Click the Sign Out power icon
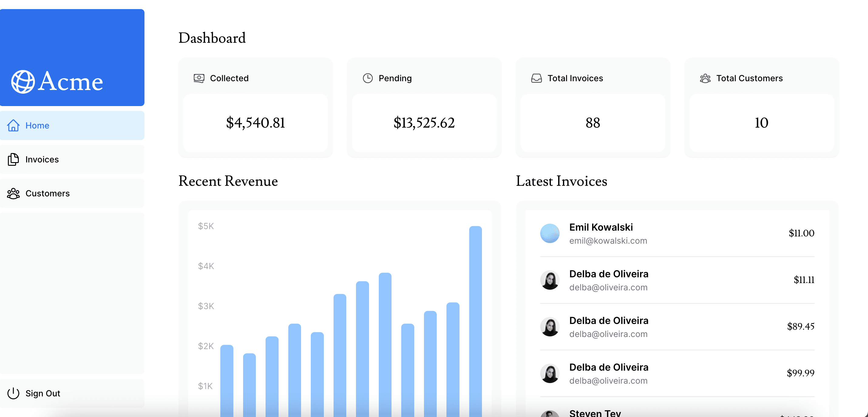This screenshot has height=417, width=868. 13,393
